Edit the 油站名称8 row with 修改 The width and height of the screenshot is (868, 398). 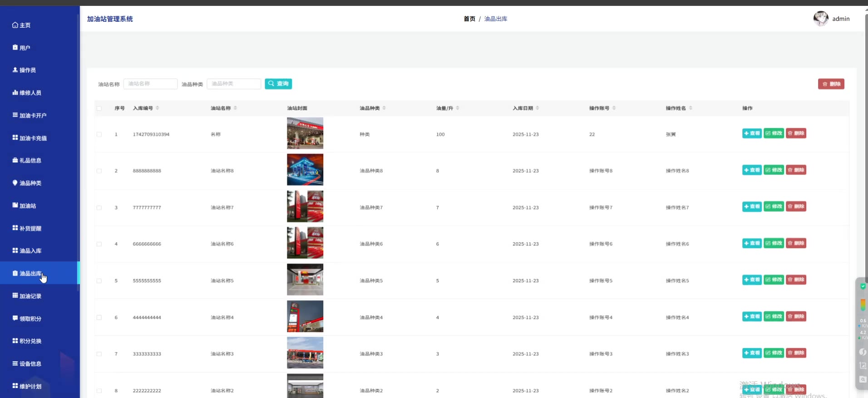tap(774, 170)
